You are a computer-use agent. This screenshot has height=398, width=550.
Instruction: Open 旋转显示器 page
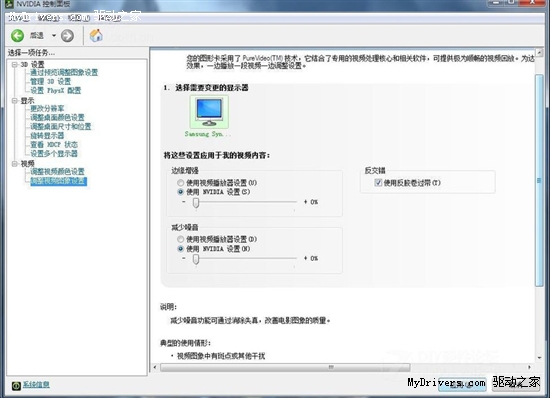(x=47, y=136)
